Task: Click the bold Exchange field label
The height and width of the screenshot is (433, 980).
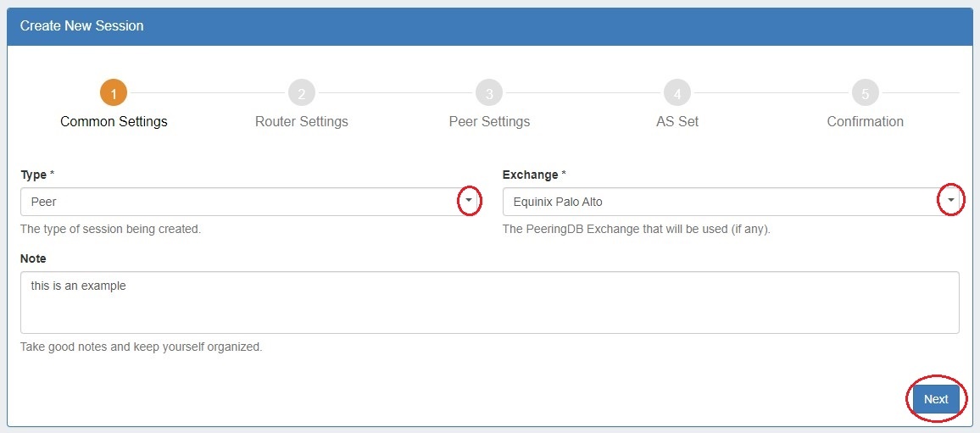Action: click(530, 175)
